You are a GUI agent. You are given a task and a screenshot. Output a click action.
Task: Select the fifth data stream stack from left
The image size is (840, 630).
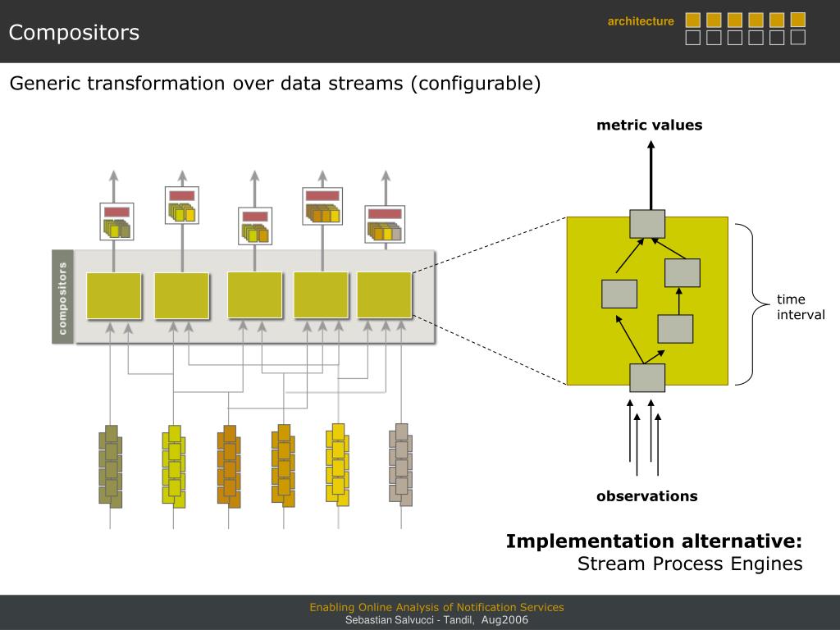tap(337, 465)
